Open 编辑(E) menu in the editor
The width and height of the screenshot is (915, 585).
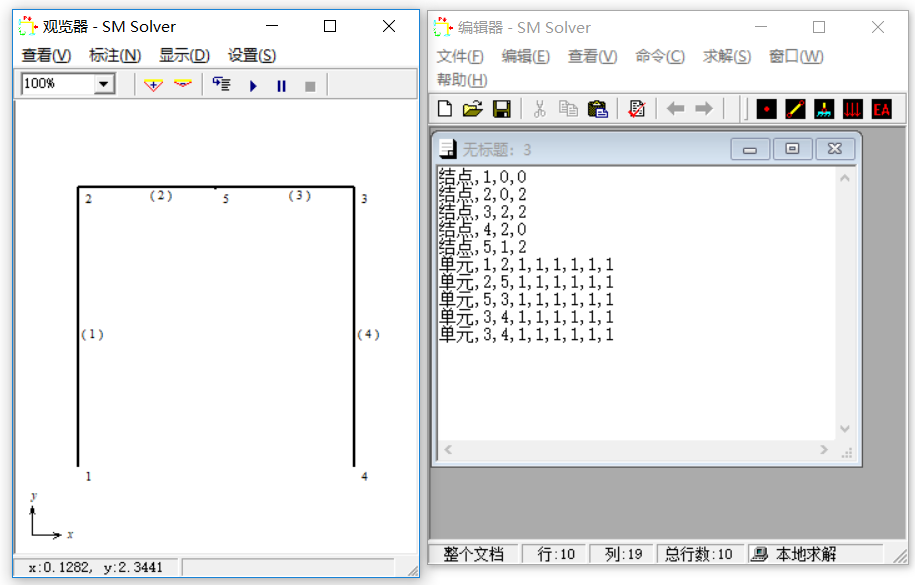(x=525, y=56)
